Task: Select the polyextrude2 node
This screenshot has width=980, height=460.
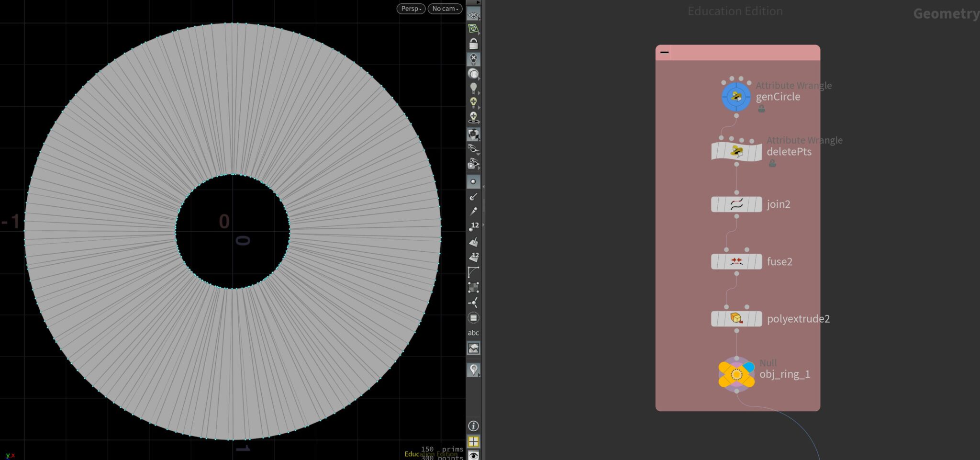Action: pos(736,319)
